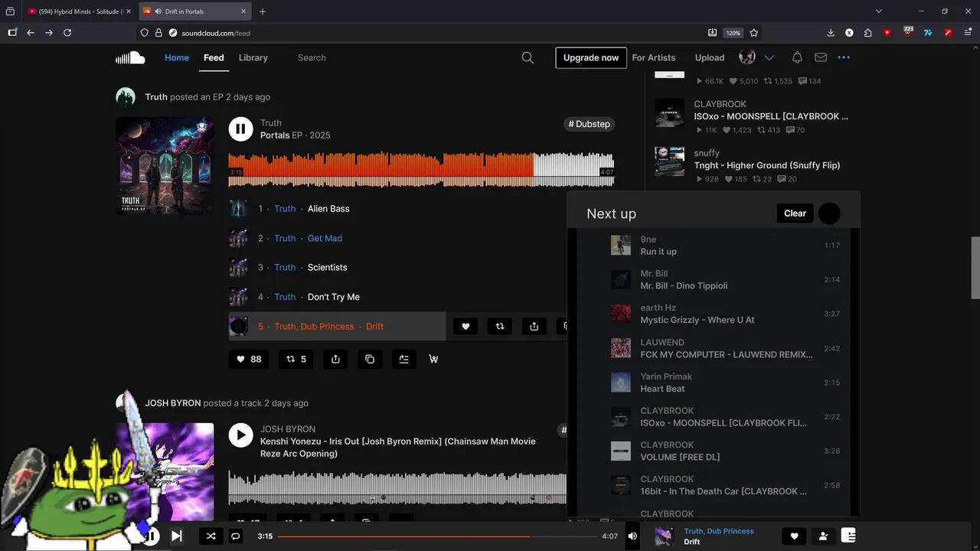This screenshot has width=980, height=551.
Task: Like the Drift track row with heart icon
Action: tap(465, 326)
